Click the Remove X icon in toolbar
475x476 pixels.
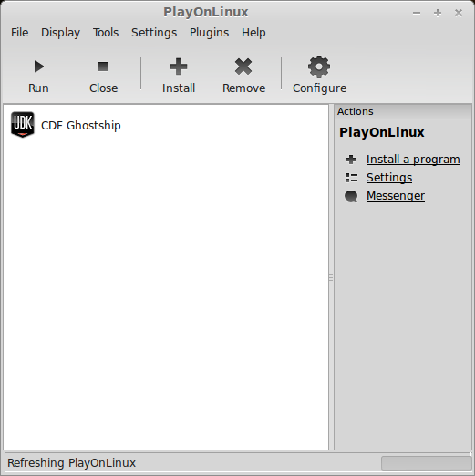(243, 67)
